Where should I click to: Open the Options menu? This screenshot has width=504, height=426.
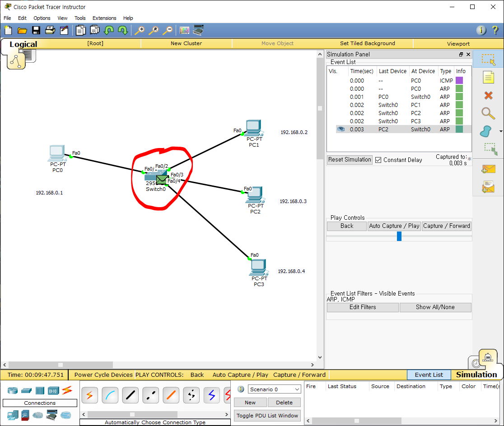tap(42, 18)
